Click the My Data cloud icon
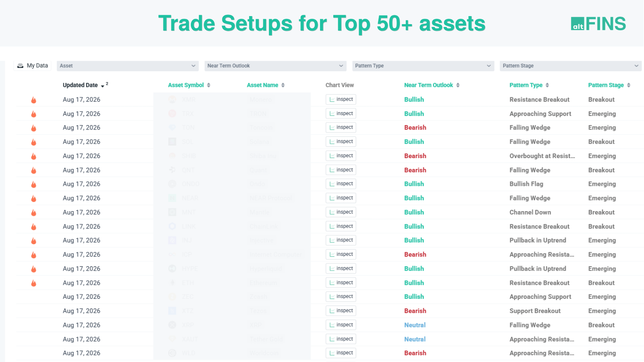The height and width of the screenshot is (362, 644). click(20, 66)
